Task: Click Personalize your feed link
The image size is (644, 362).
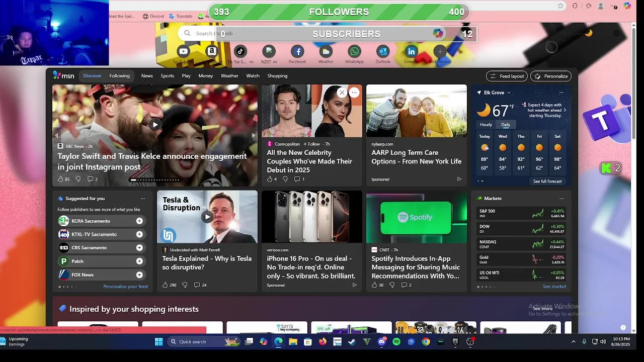Action: click(125, 287)
